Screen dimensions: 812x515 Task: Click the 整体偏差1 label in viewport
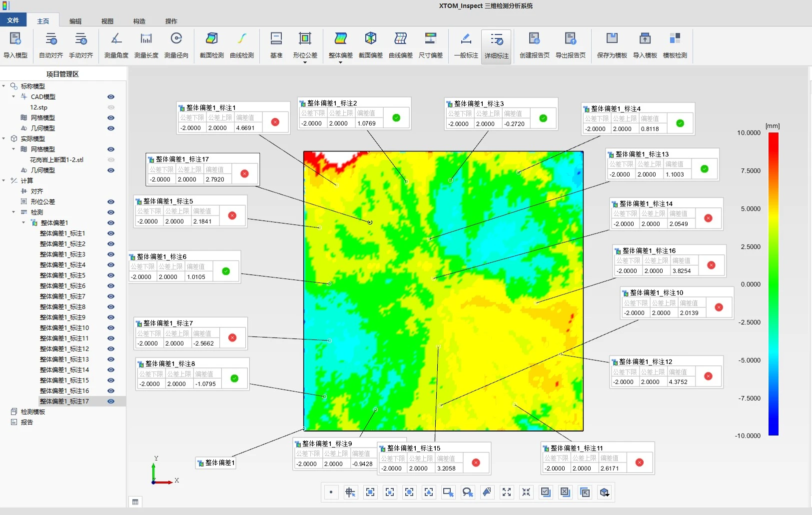(216, 463)
